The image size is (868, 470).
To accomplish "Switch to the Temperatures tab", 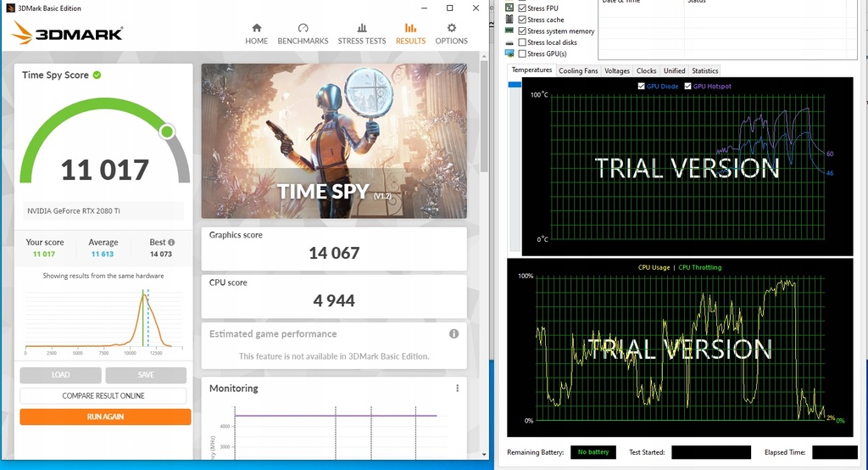I will pyautogui.click(x=531, y=70).
